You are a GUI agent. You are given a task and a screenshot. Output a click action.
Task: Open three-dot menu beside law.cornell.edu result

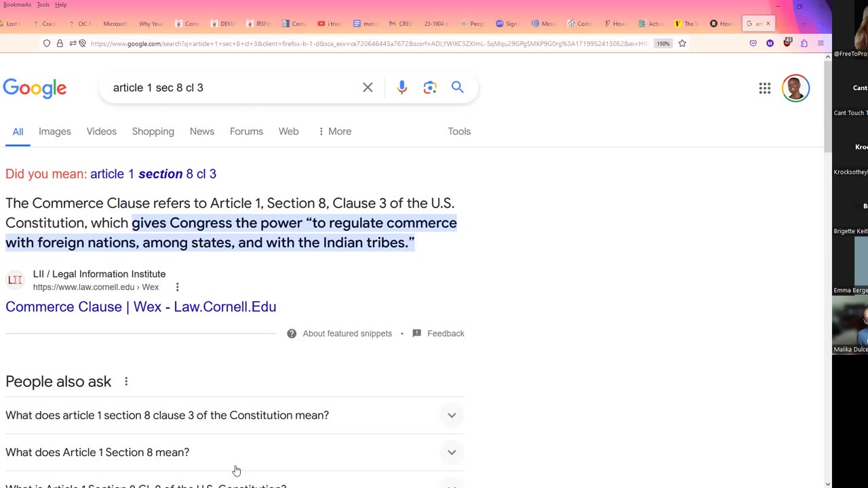tap(178, 287)
